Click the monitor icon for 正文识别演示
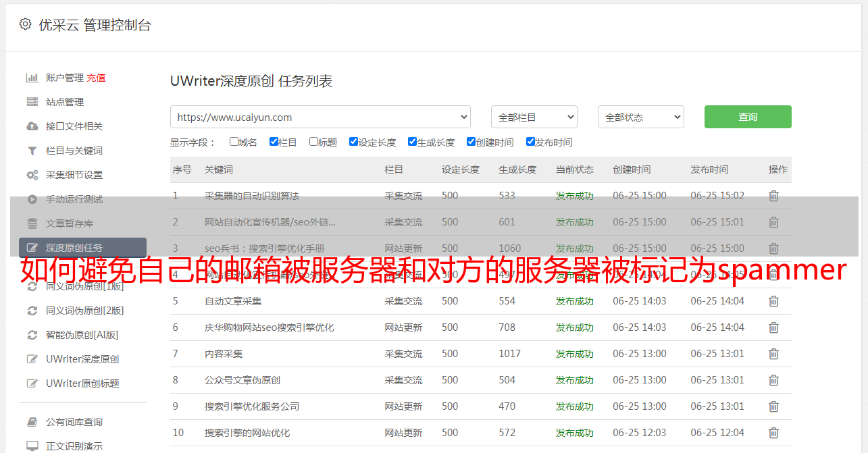 coord(32,446)
